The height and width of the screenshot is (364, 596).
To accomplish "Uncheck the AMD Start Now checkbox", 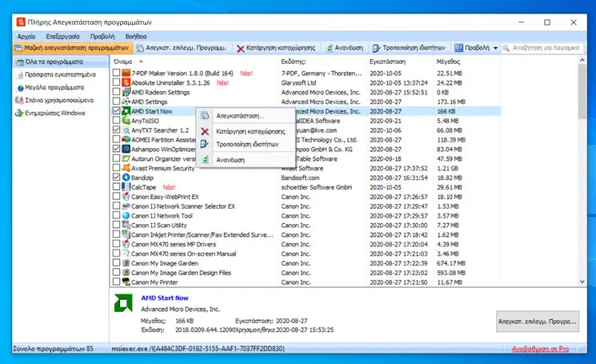I will pyautogui.click(x=116, y=110).
